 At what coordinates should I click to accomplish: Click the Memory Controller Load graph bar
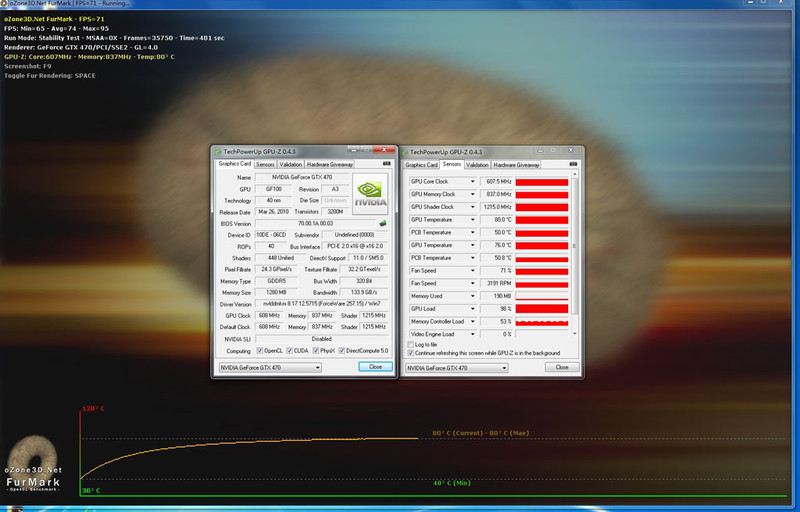(542, 322)
